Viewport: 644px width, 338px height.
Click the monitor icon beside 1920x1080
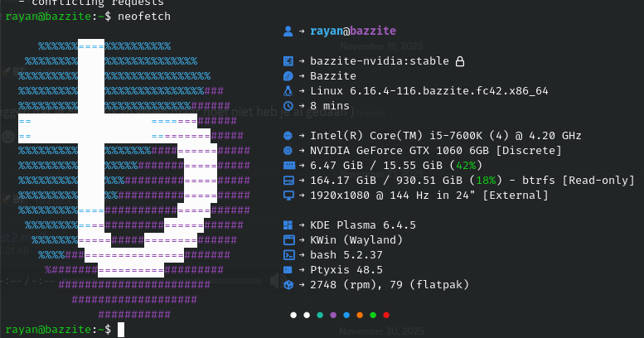tap(288, 196)
